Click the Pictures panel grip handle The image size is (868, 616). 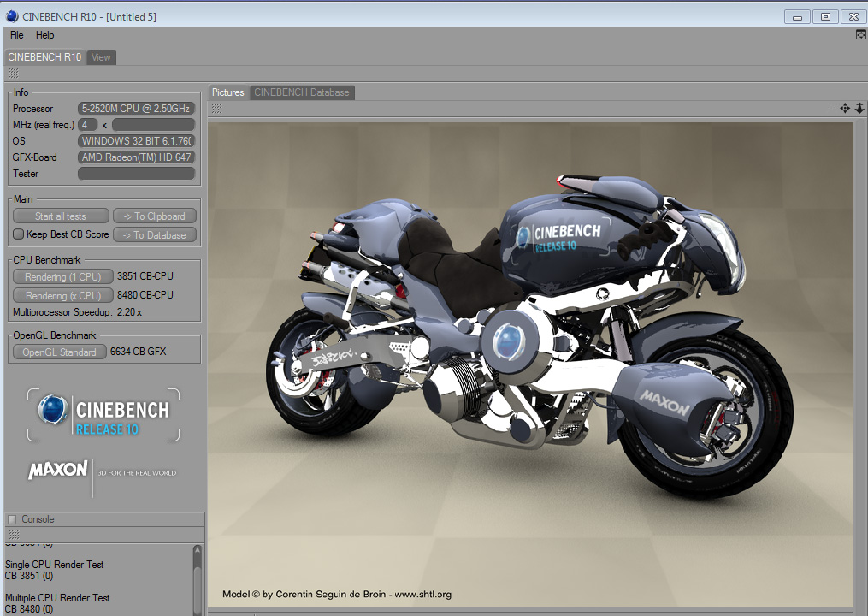(x=217, y=109)
